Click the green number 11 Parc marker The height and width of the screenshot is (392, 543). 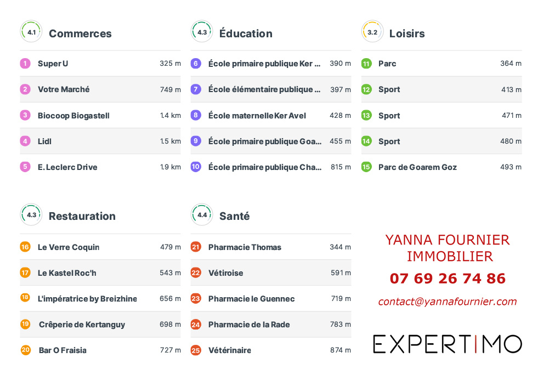366,64
